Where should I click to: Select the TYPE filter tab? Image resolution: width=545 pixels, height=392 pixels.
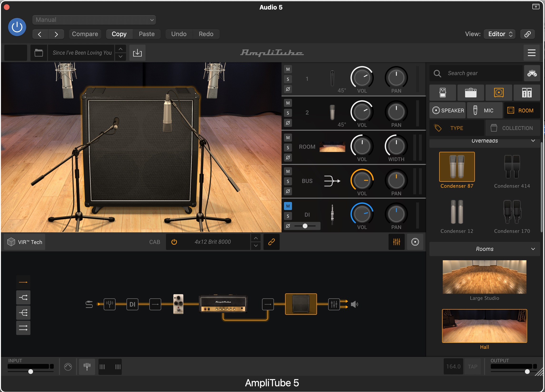coord(456,128)
